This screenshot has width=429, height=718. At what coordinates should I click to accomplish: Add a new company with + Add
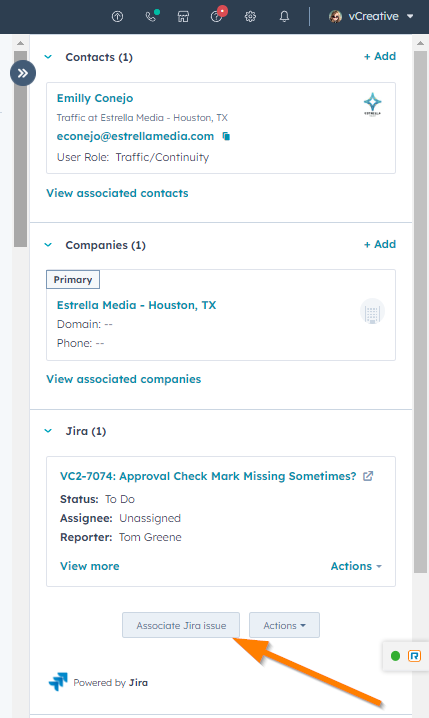tap(380, 244)
